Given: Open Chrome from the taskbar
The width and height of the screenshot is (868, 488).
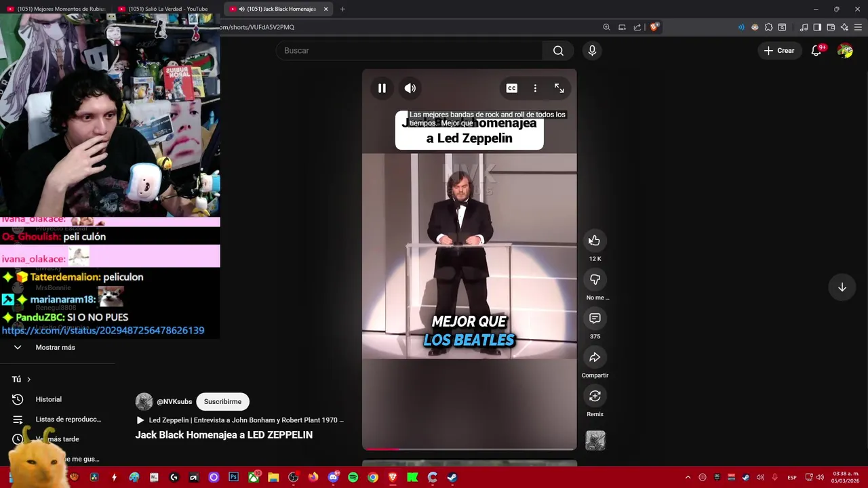Looking at the screenshot, I should coord(372,477).
